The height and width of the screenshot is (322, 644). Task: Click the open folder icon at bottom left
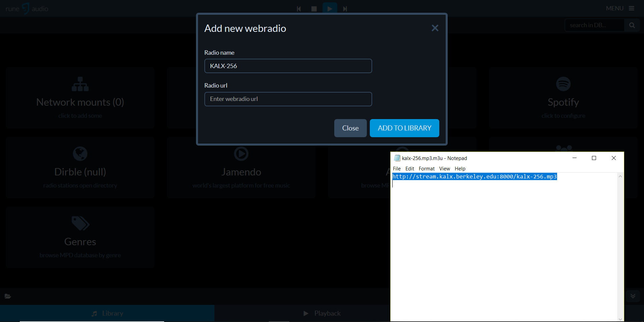(8, 296)
